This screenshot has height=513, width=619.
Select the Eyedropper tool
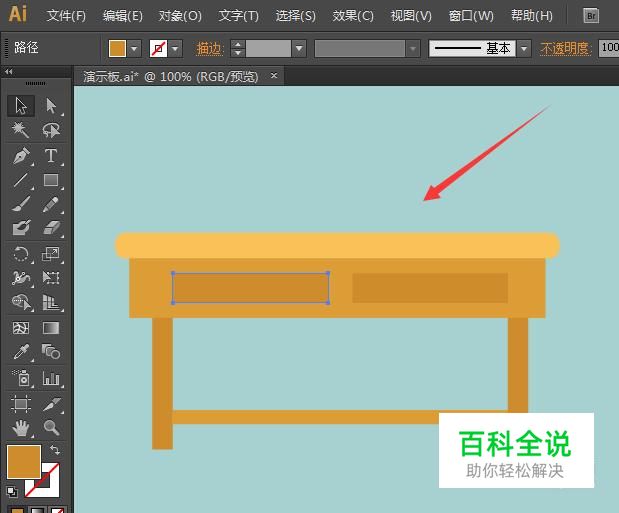21,351
